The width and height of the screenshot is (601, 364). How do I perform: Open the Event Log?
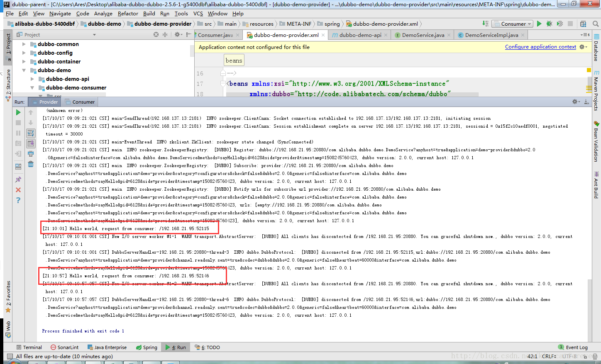pos(573,347)
